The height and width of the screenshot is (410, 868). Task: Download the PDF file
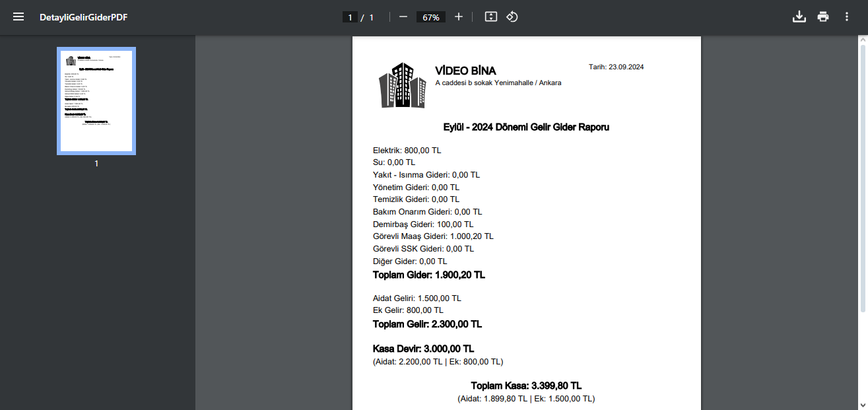point(799,17)
